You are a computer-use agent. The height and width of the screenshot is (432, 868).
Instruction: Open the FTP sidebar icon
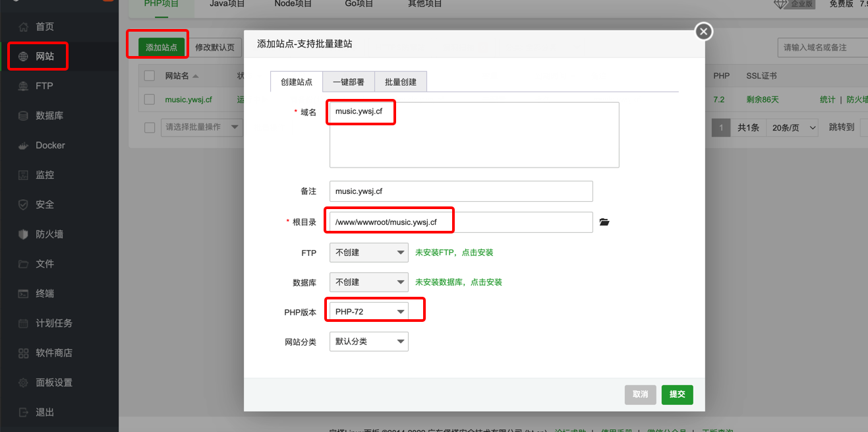point(24,86)
